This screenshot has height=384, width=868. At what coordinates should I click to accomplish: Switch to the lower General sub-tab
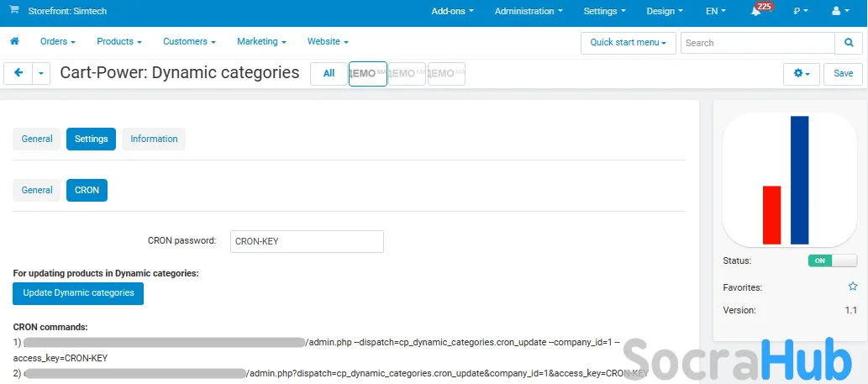[36, 190]
